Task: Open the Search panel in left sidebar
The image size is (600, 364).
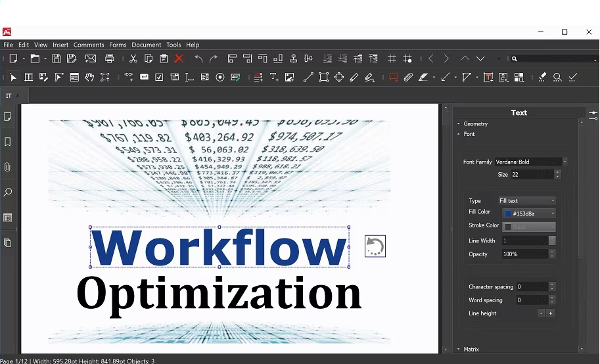Action: 7,192
